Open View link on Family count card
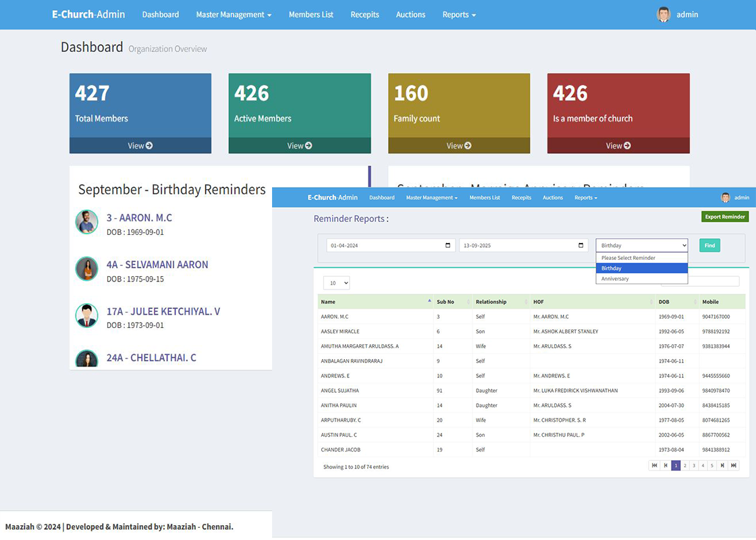This screenshot has height=540, width=756. [x=459, y=146]
